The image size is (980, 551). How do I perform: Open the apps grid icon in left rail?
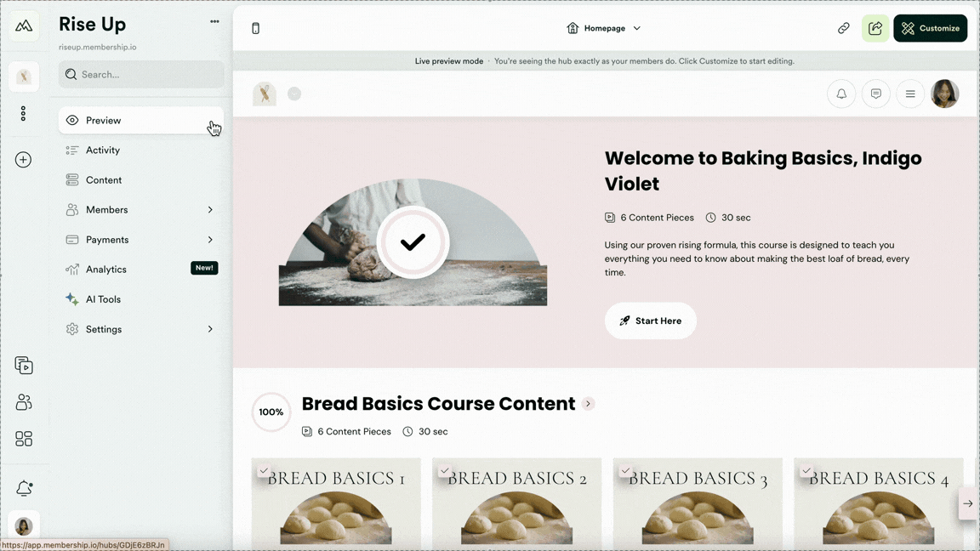[x=24, y=439]
